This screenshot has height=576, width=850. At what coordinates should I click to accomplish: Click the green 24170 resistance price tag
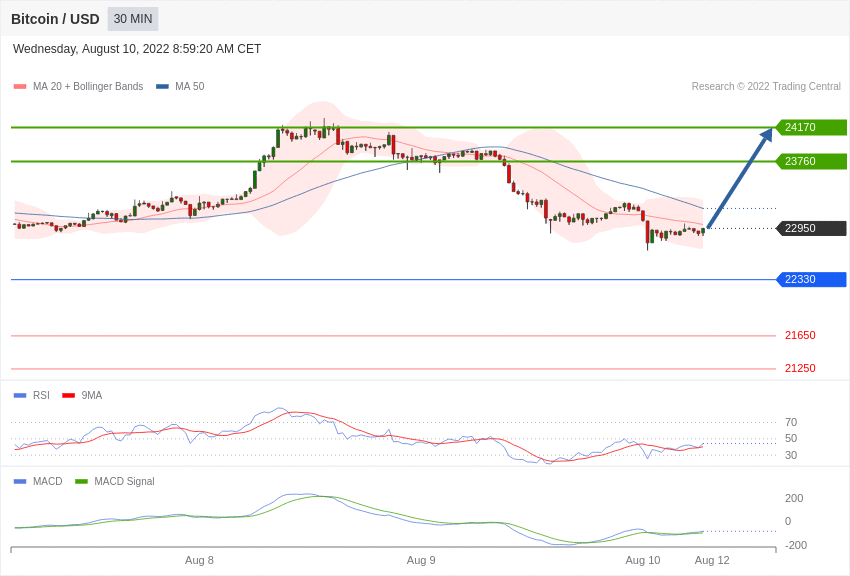[x=812, y=127]
